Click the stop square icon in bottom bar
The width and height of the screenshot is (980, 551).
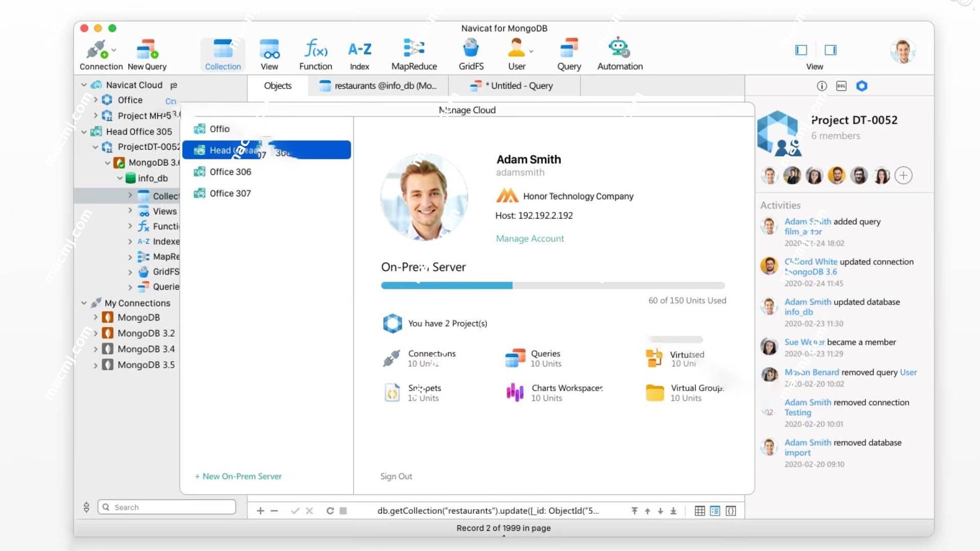point(343,511)
